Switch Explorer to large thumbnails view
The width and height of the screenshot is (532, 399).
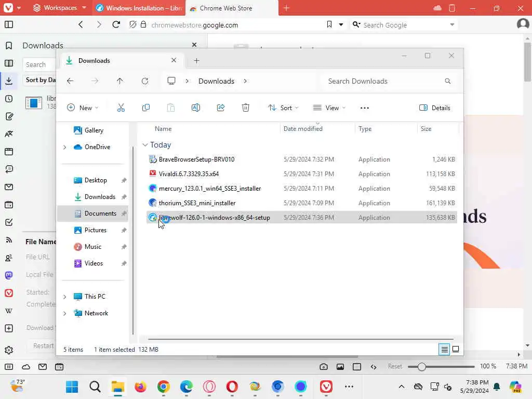(456, 349)
